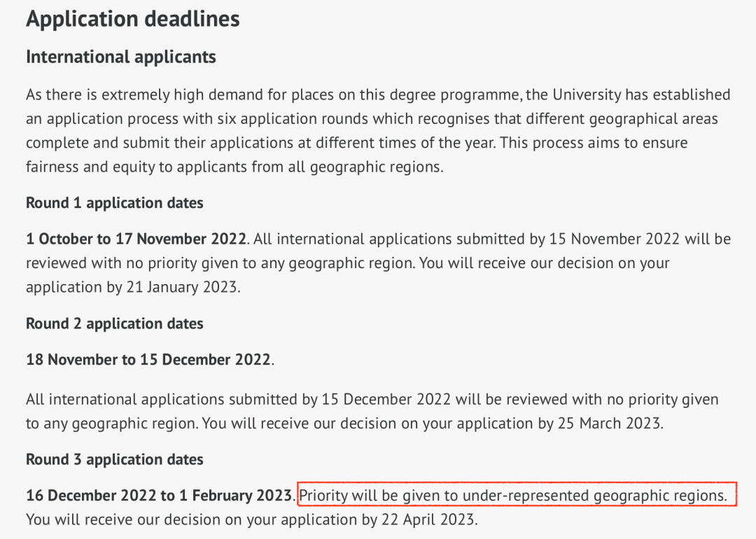Image resolution: width=756 pixels, height=539 pixels.
Task: Select the "1 October to 17 November 2022" date range
Action: tap(136, 239)
